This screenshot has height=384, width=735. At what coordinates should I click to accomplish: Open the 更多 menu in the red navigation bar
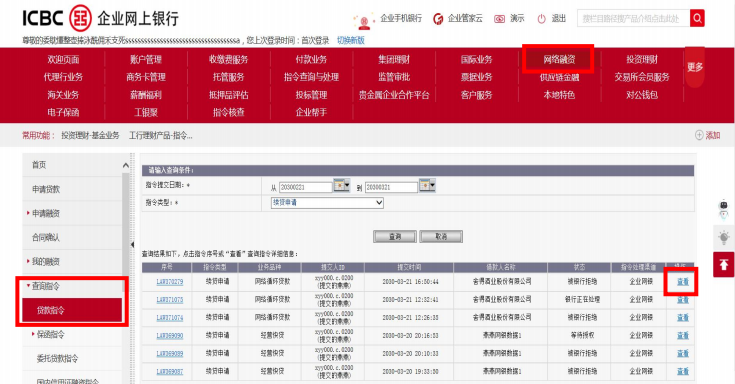[x=695, y=67]
